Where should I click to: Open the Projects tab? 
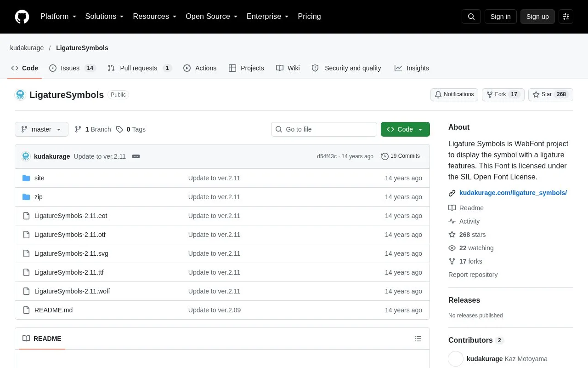(246, 68)
